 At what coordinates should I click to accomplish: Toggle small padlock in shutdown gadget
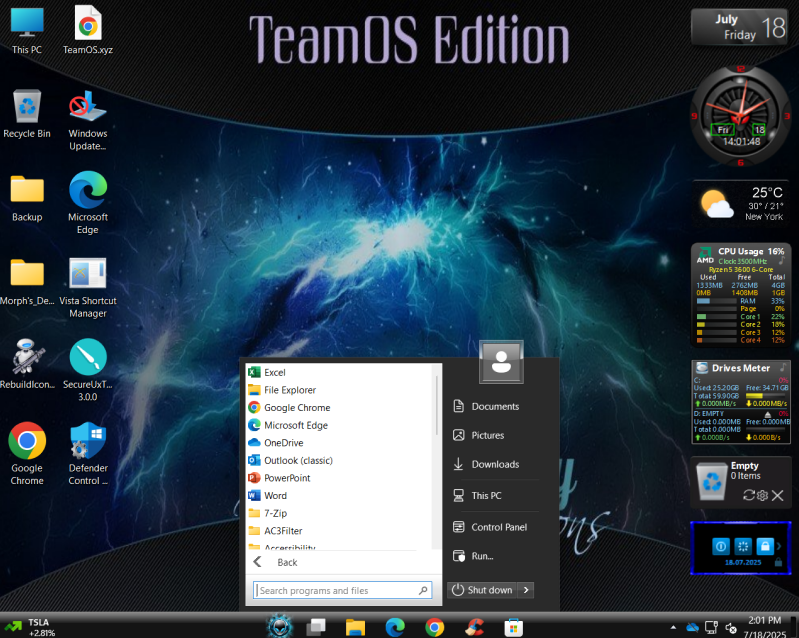pyautogui.click(x=778, y=562)
